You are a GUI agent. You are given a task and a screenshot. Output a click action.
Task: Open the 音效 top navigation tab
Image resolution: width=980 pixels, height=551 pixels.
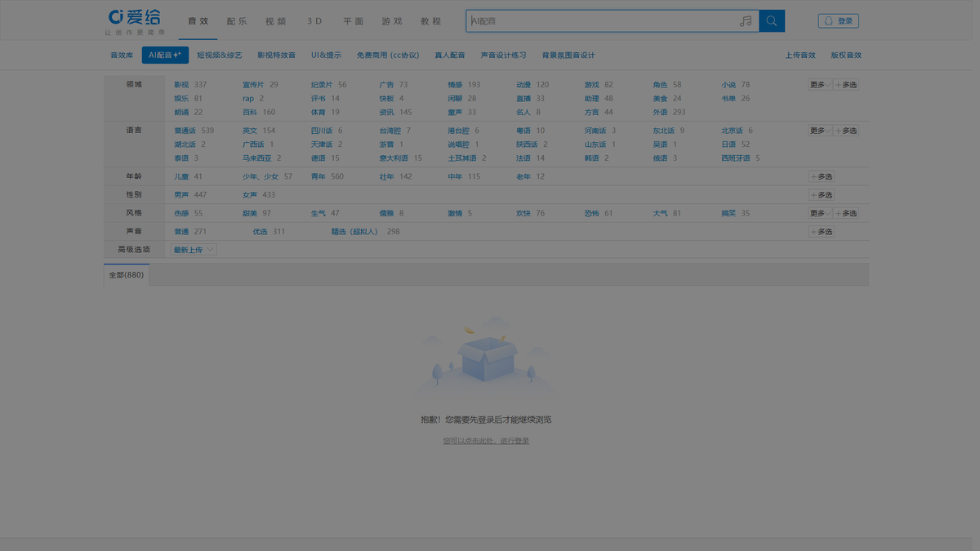(198, 21)
